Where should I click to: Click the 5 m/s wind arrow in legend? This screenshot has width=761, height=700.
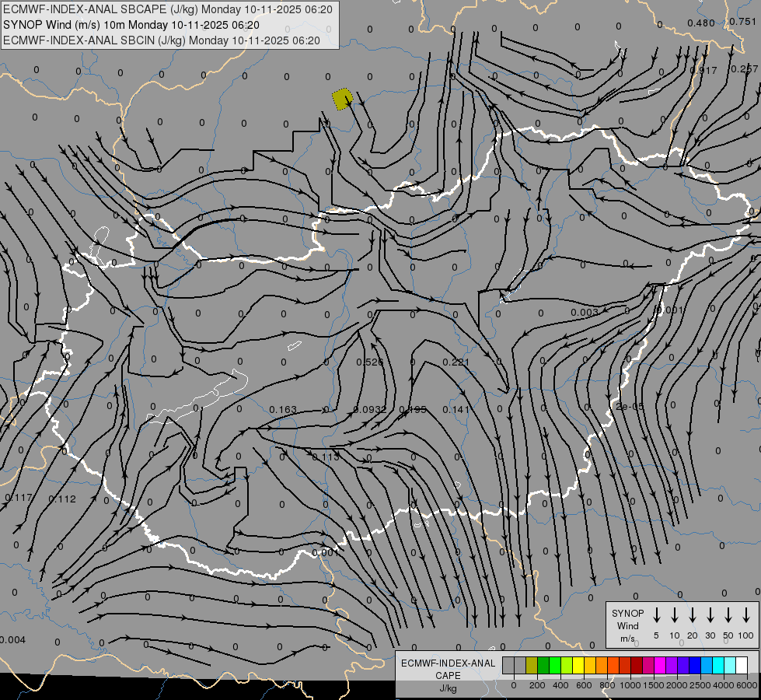pos(656,615)
